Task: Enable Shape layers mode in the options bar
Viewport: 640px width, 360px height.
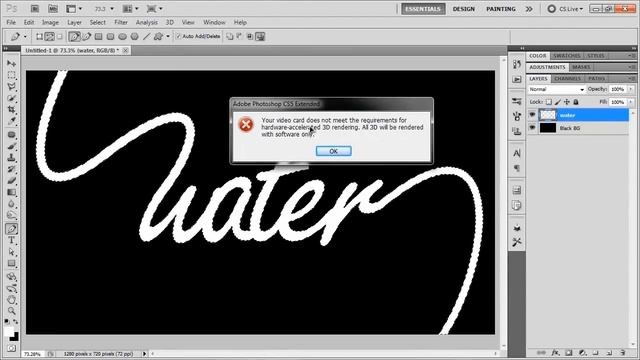Action: [39, 37]
